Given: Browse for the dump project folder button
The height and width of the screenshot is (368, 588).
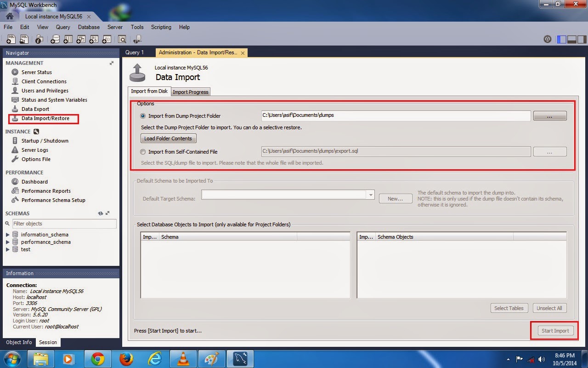Looking at the screenshot, I should pos(550,116).
